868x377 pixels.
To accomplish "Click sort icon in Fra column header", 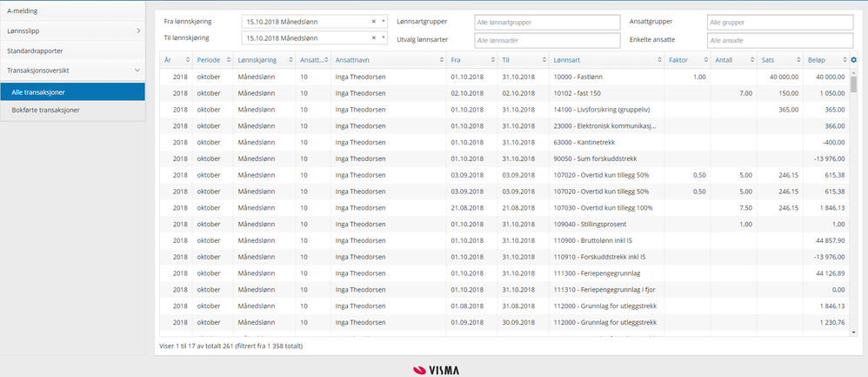I will (x=492, y=59).
